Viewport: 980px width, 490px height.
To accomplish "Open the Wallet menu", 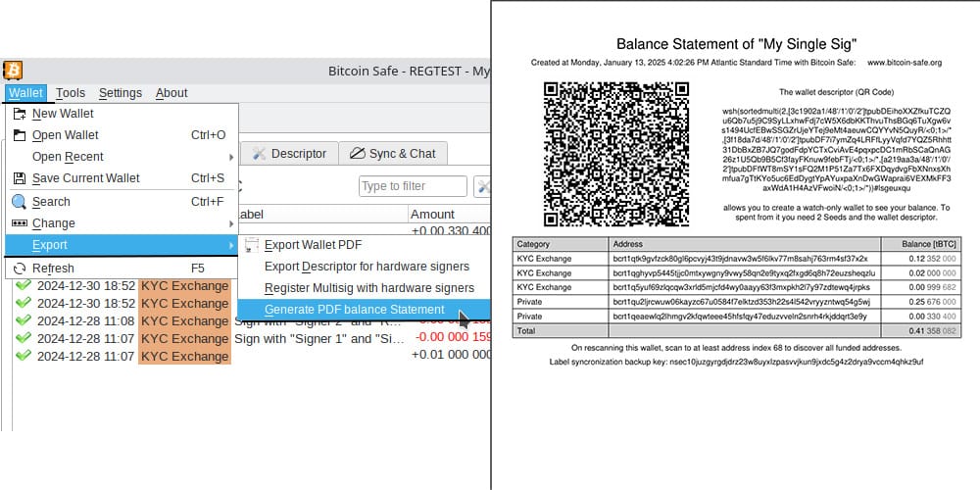I will point(26,93).
